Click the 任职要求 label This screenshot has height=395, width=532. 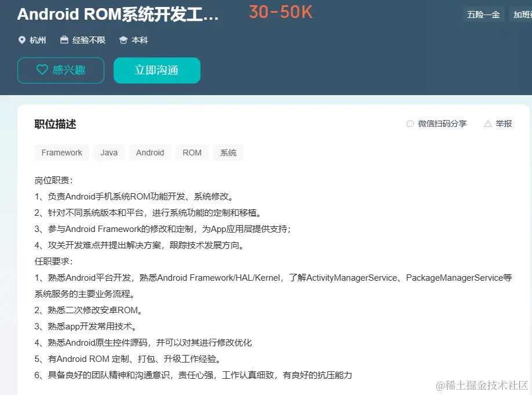[x=54, y=262]
